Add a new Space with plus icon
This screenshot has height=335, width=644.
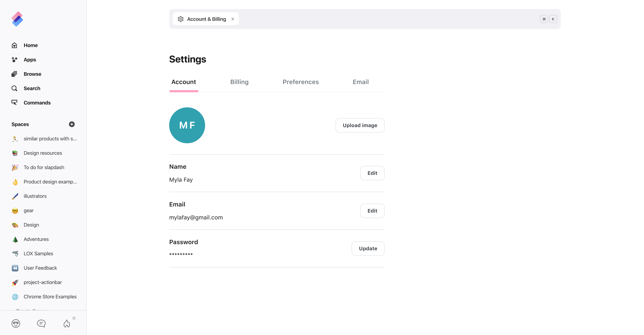click(x=72, y=124)
